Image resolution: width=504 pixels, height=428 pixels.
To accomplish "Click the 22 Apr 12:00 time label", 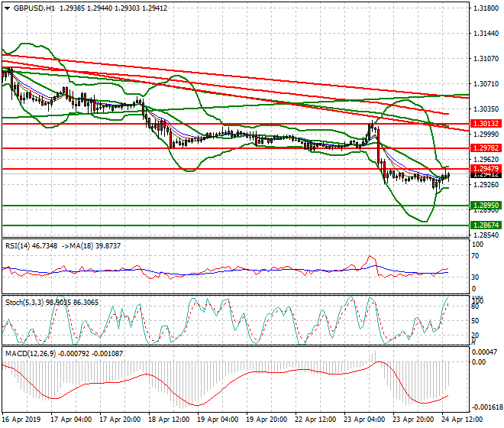I will [x=315, y=420].
